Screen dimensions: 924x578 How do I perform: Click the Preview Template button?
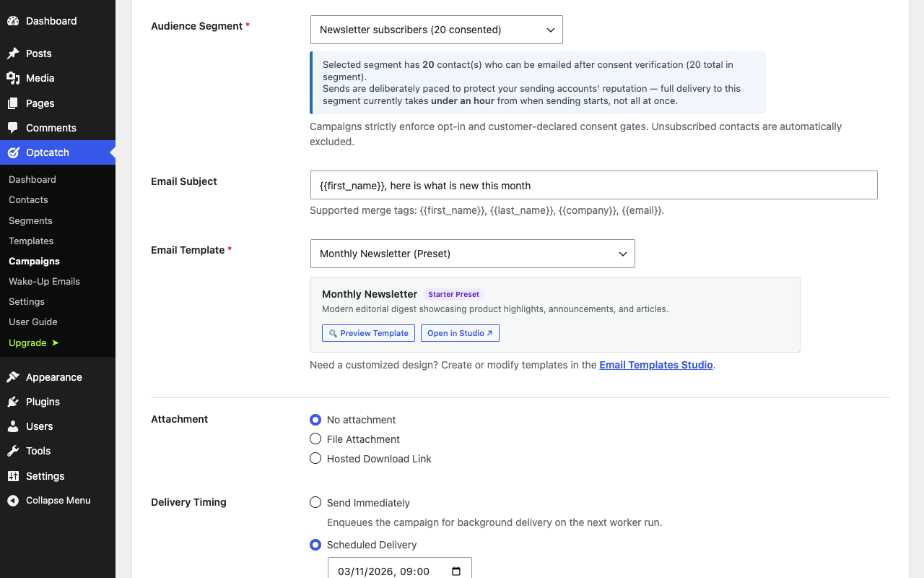click(368, 333)
